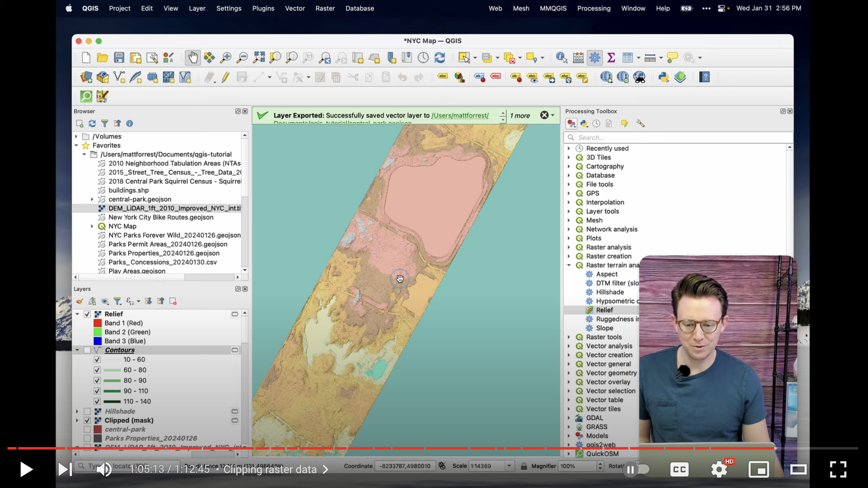This screenshot has height=488, width=868.
Task: Collapse the Favorites tree node
Action: (76, 145)
